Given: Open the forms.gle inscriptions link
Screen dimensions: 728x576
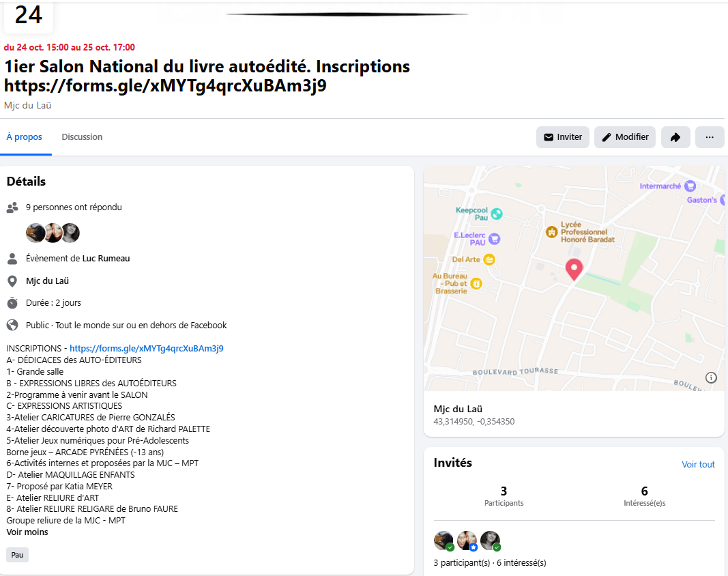Looking at the screenshot, I should click(147, 348).
